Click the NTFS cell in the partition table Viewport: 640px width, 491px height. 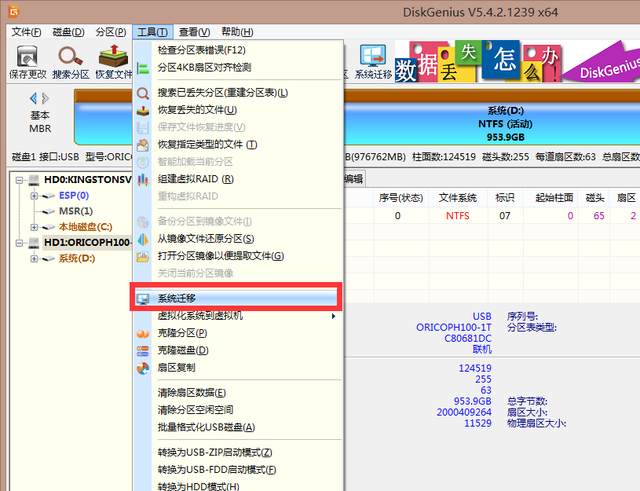tap(458, 216)
